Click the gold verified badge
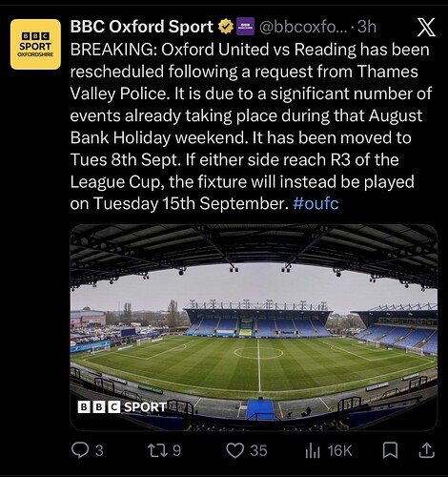The width and height of the screenshot is (448, 477). pyautogui.click(x=226, y=27)
